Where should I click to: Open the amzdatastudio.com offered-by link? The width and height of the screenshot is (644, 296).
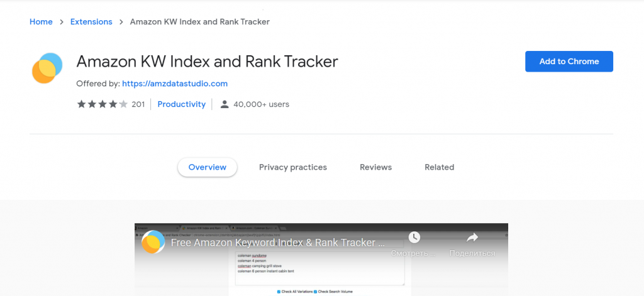(175, 84)
